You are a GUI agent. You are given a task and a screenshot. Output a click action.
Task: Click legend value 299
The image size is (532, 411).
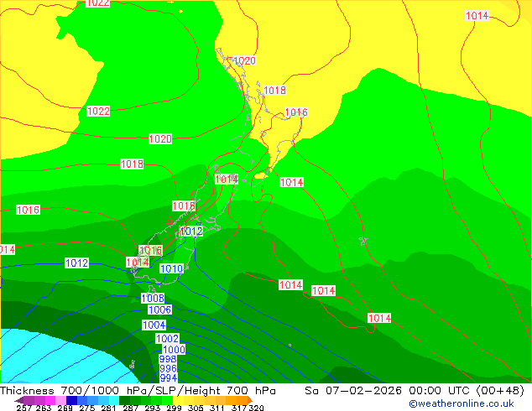click(x=174, y=408)
